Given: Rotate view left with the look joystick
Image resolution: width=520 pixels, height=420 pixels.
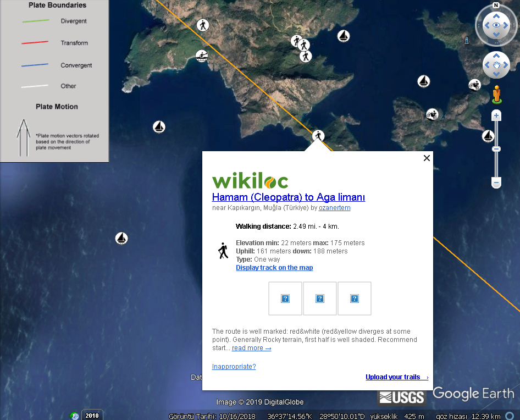Looking at the screenshot, I should click(x=487, y=25).
